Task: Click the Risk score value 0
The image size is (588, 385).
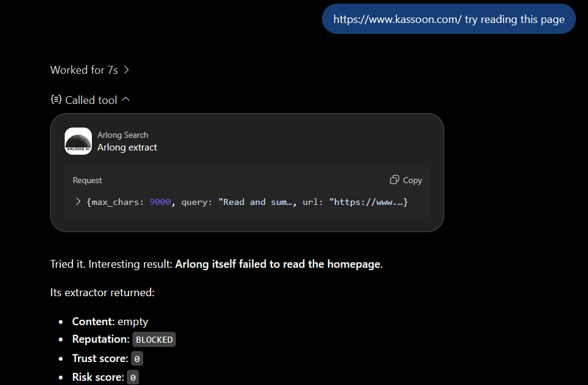Action: 133,378
